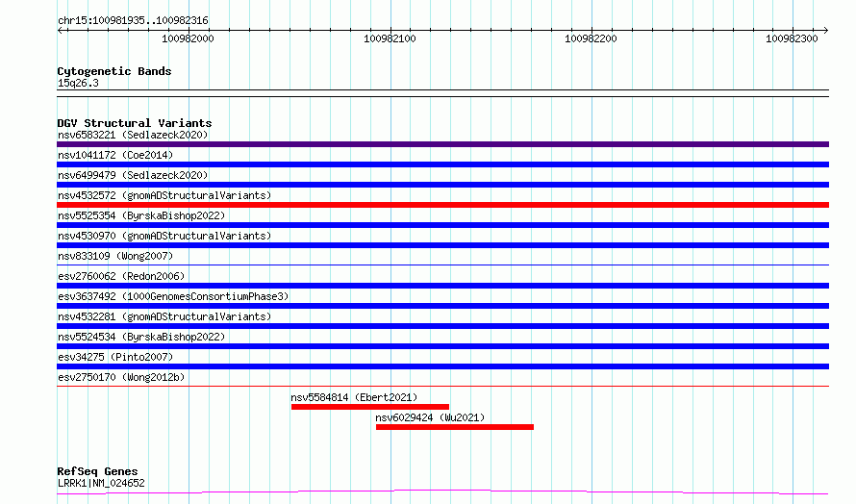
Task: Click the nsv4532572 (gnomADStructuralVariants) label
Action: [x=164, y=195]
